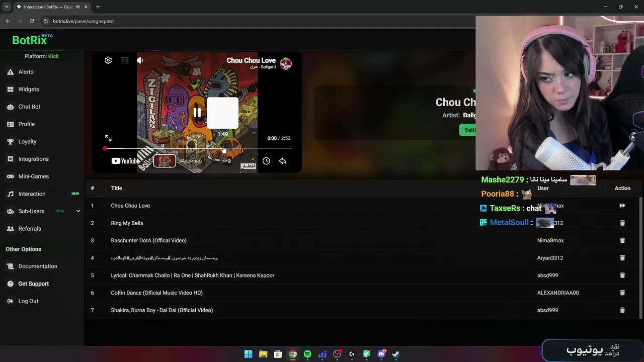Click the share arrow in the player
This screenshot has width=644, height=362.
pos(283,161)
